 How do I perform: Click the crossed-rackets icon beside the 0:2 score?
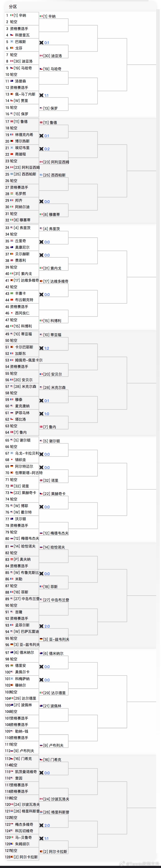pos(41,149)
